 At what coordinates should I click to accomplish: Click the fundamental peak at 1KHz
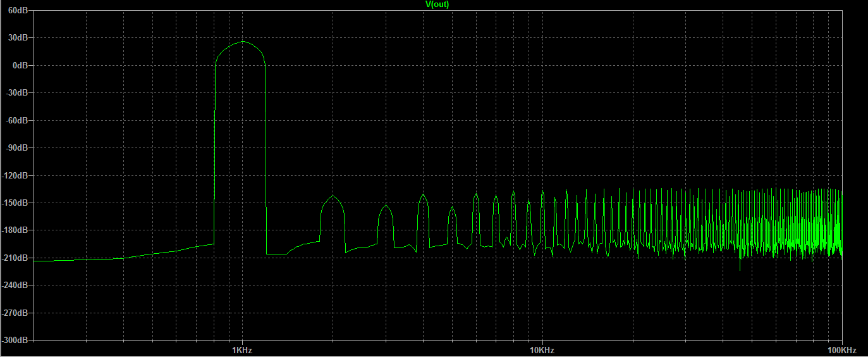tap(242, 42)
